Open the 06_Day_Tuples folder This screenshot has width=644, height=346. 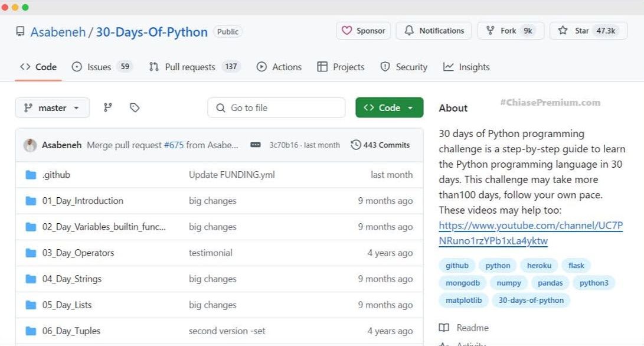click(71, 331)
